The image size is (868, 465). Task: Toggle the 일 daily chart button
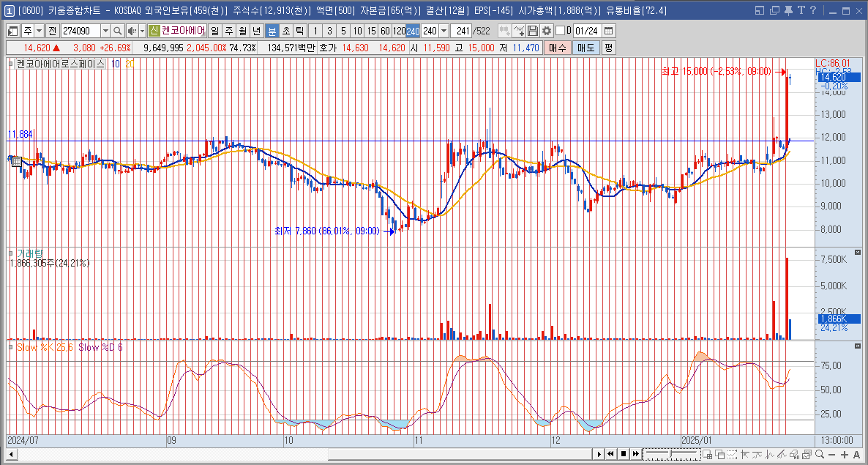click(x=214, y=31)
